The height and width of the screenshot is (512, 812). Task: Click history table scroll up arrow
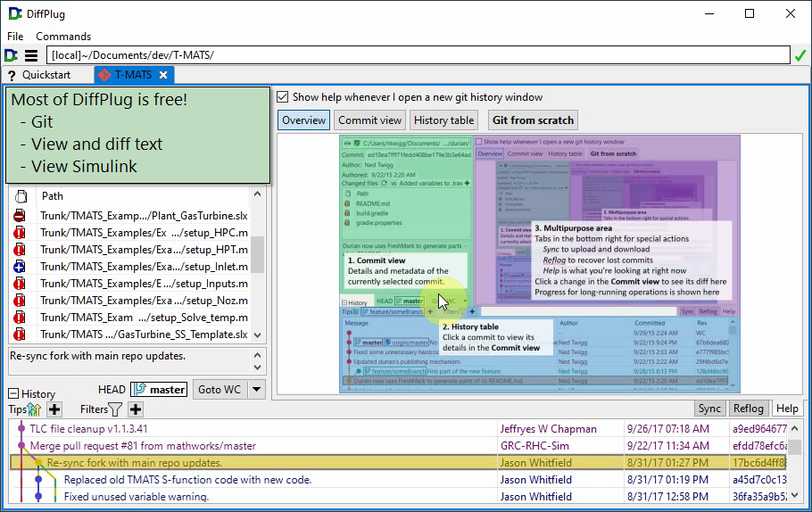(x=795, y=429)
